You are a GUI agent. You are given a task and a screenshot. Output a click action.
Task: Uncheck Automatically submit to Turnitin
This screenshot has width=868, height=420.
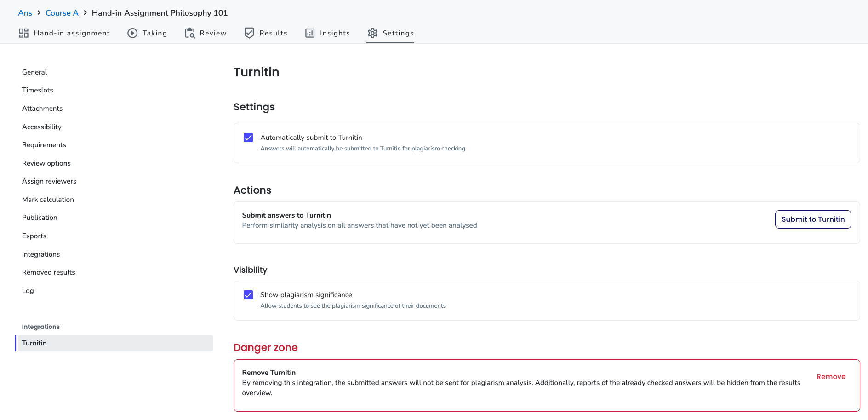click(248, 138)
